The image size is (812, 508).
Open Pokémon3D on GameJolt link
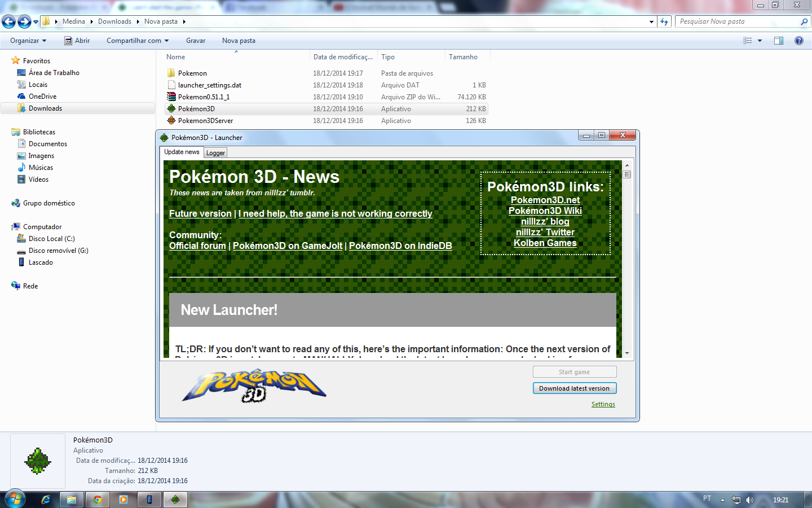[288, 246]
